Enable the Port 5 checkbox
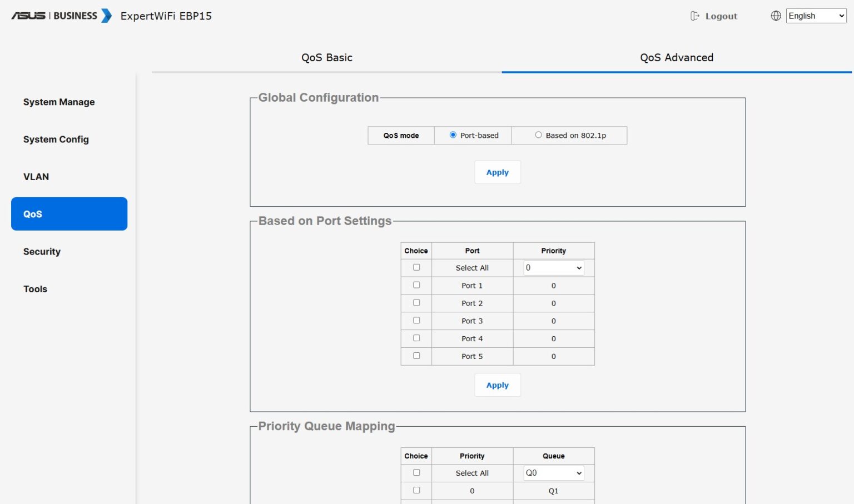Viewport: 854px width, 504px height. click(x=416, y=356)
